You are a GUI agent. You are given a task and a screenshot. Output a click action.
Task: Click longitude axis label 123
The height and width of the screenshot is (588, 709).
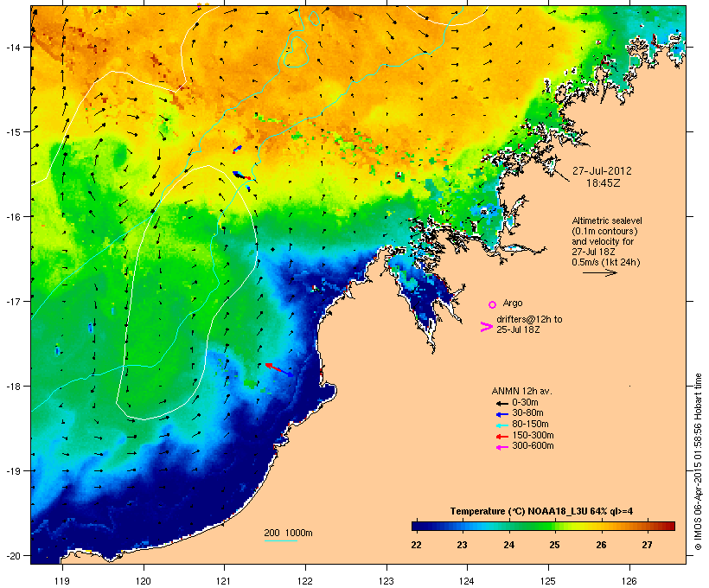click(386, 581)
